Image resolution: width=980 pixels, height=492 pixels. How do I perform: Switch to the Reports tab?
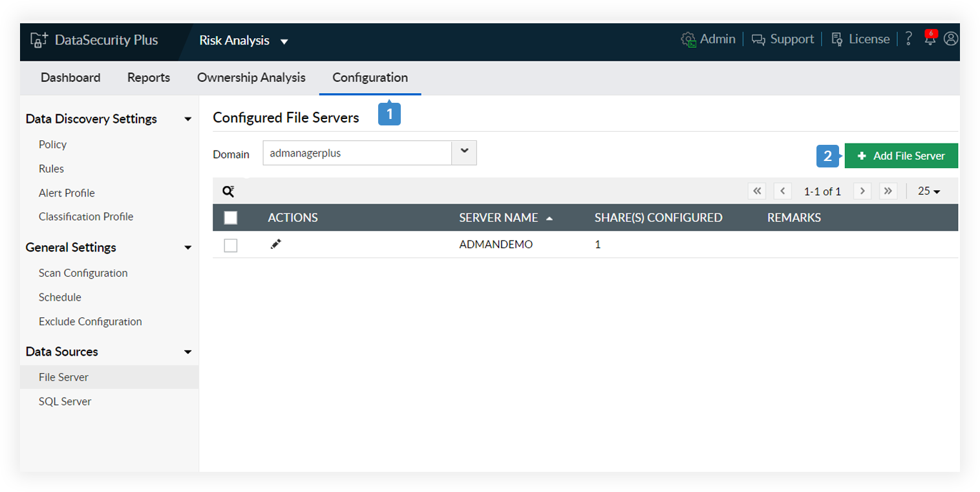click(x=149, y=78)
